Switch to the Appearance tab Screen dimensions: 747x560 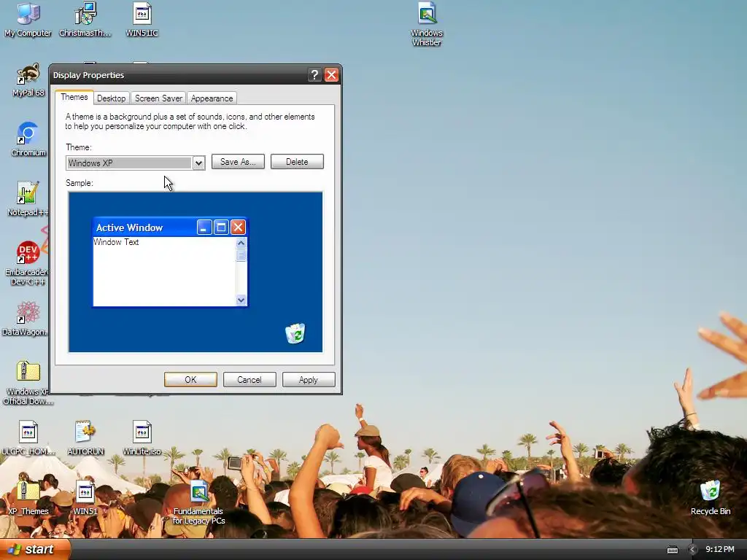[x=212, y=98]
